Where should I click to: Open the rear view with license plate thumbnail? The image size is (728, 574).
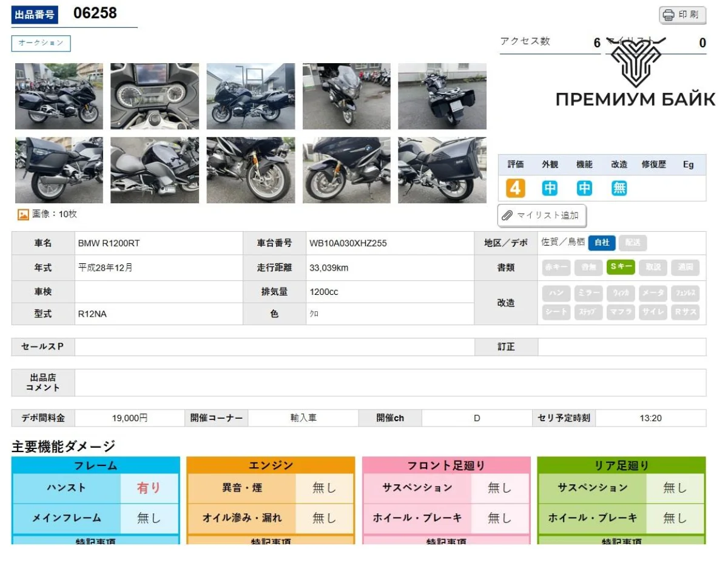[x=442, y=96]
